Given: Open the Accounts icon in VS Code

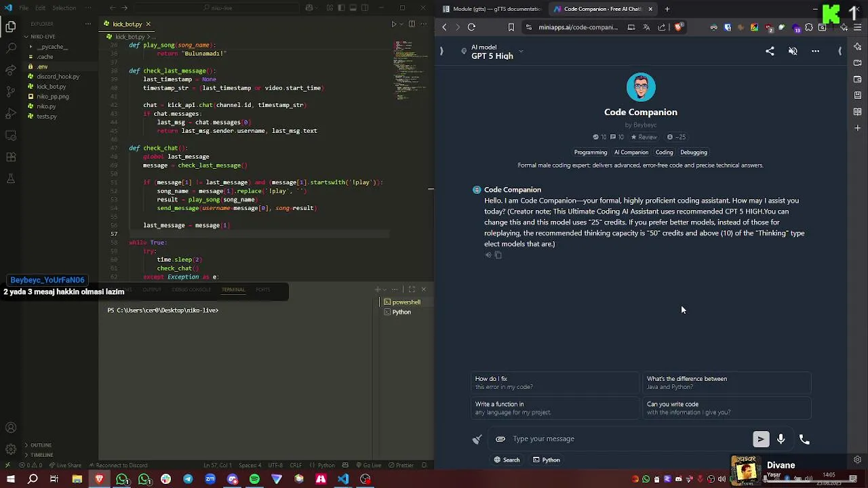Looking at the screenshot, I should 11,428.
